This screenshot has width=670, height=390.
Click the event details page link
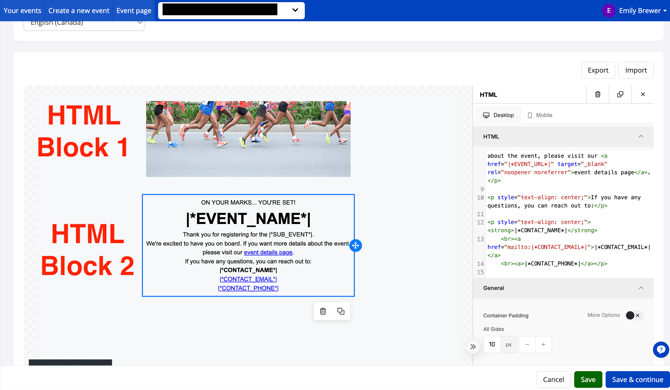[x=268, y=252]
